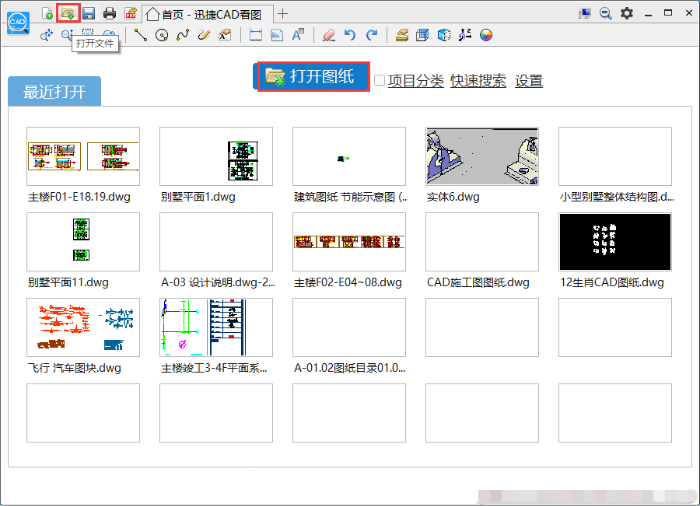The image size is (700, 506).
Task: Click the 项目分类 link
Action: point(416,81)
